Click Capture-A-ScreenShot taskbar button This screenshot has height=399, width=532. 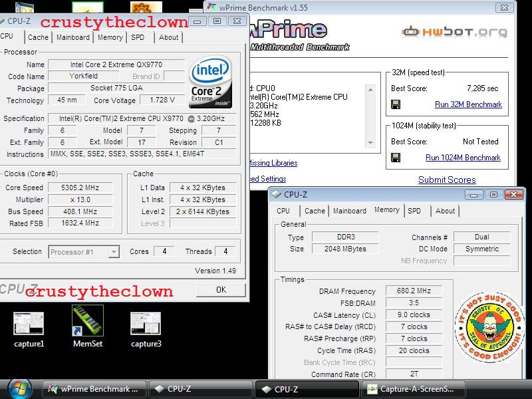click(413, 389)
